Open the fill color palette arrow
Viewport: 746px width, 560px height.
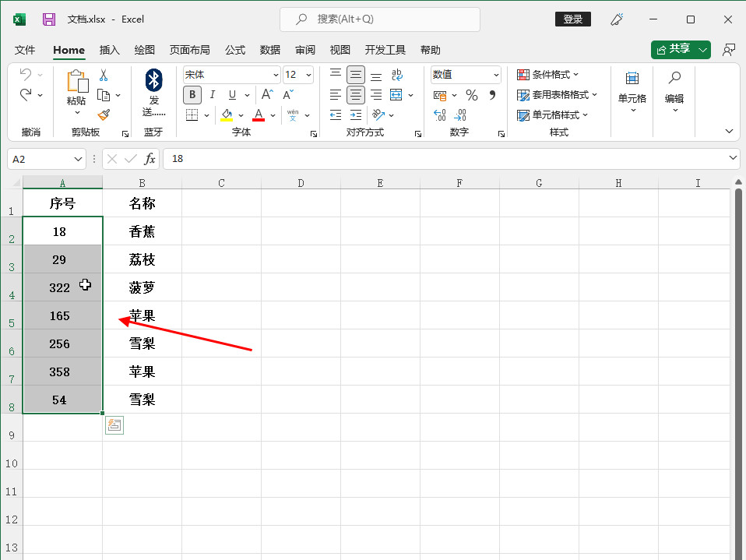coord(241,115)
